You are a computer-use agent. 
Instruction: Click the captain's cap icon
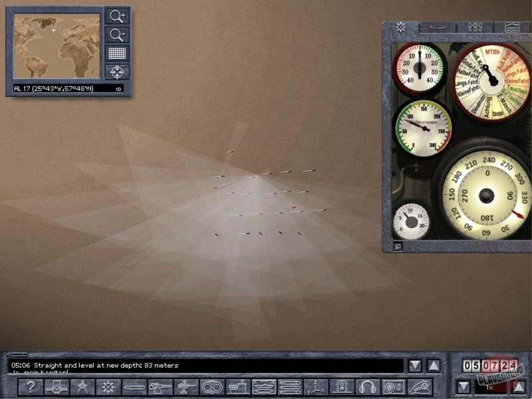[x=418, y=387]
